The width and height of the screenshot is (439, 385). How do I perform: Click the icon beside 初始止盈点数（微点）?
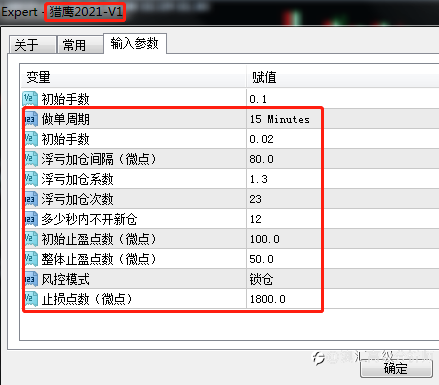[30, 239]
